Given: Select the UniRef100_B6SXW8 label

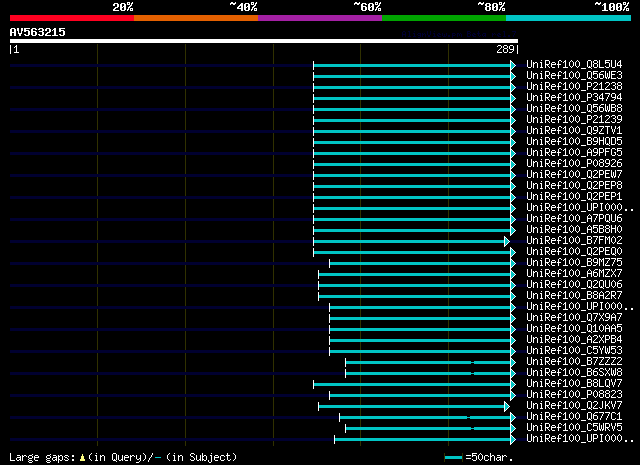Looking at the screenshot, I should tap(574, 373).
